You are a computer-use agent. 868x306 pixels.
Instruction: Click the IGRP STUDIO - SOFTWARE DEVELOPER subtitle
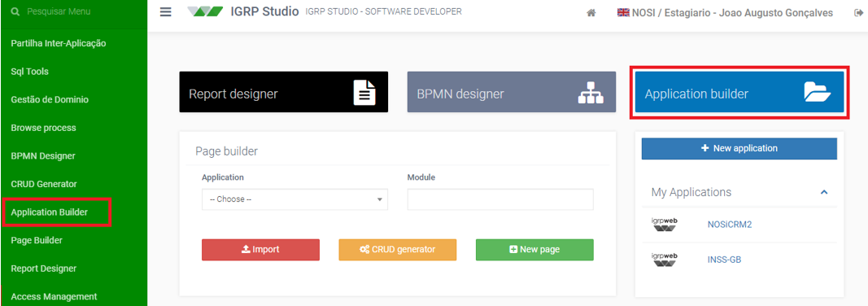(383, 11)
